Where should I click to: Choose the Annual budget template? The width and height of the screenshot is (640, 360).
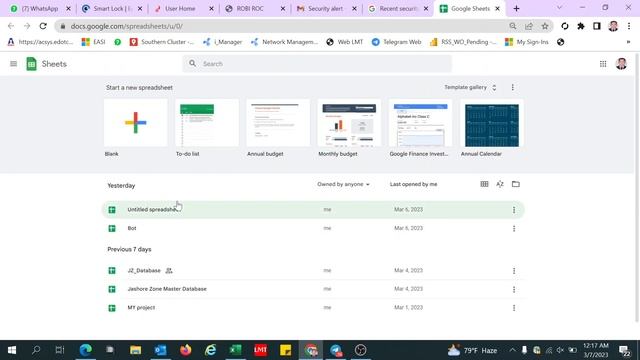(x=278, y=123)
